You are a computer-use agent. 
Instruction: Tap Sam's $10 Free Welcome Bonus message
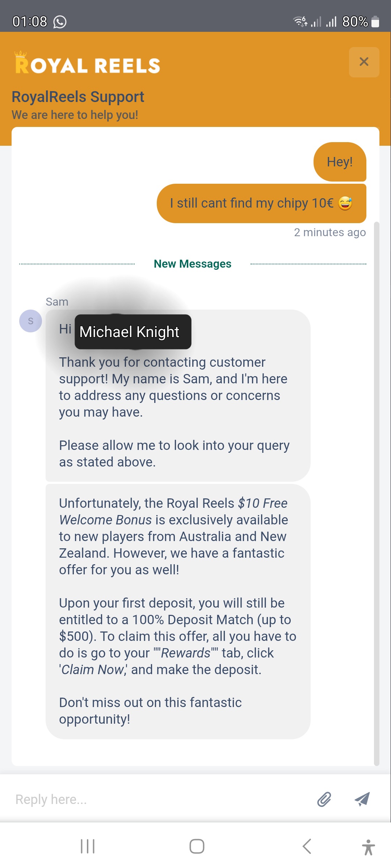click(x=177, y=611)
